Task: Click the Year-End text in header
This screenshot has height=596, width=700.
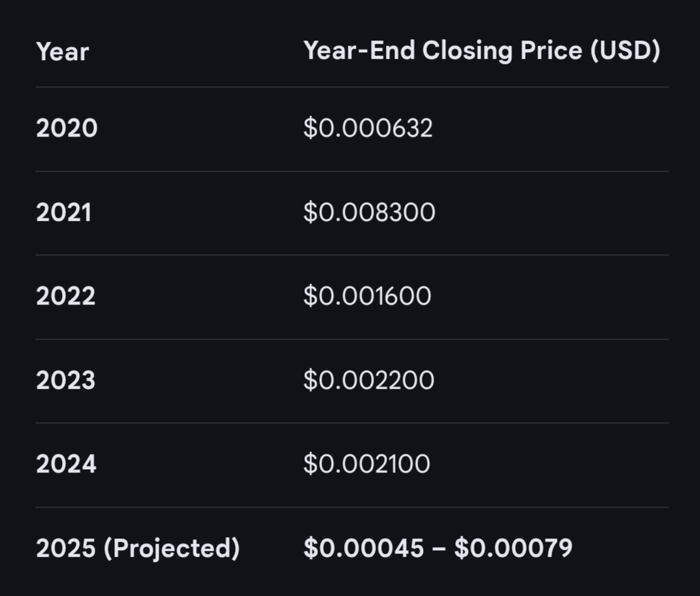Action: (x=359, y=50)
